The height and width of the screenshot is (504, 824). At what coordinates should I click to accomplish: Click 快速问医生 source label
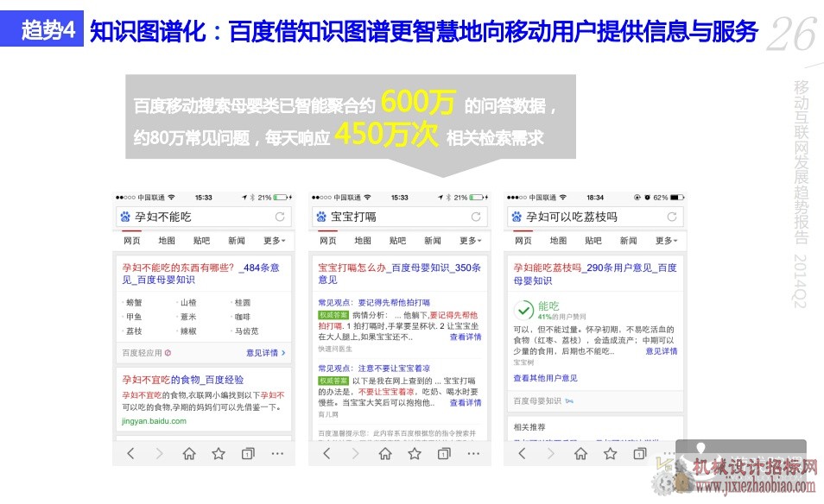[335, 350]
